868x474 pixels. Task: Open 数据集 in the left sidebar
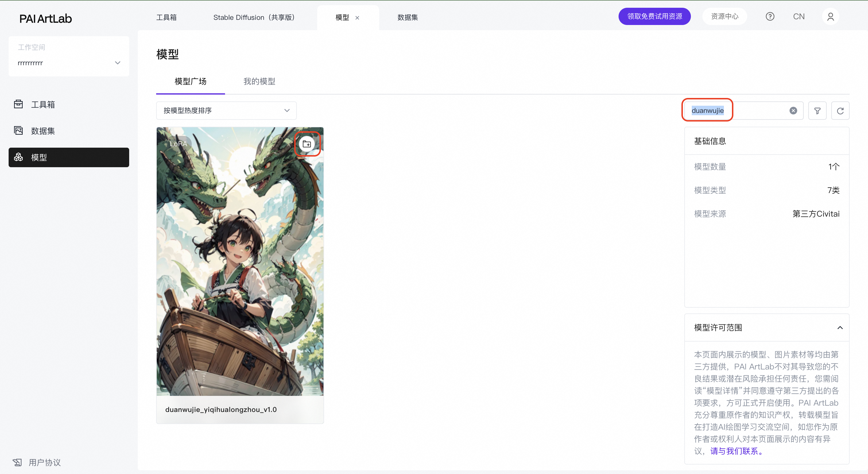tap(43, 131)
